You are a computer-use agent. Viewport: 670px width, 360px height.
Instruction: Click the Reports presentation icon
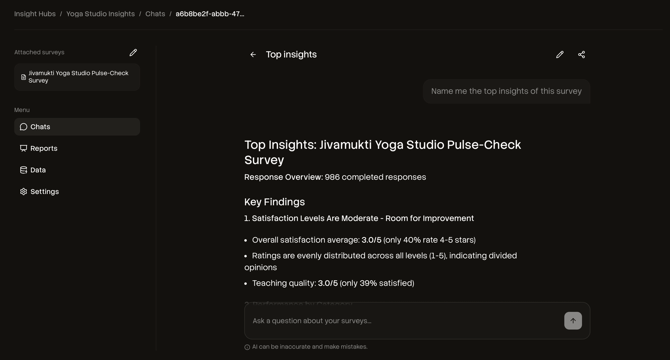(24, 148)
